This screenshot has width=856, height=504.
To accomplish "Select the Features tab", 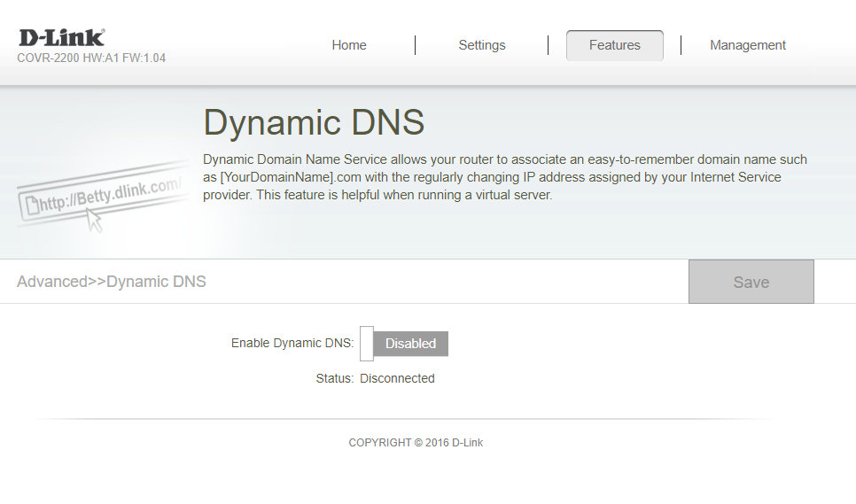I will click(614, 45).
